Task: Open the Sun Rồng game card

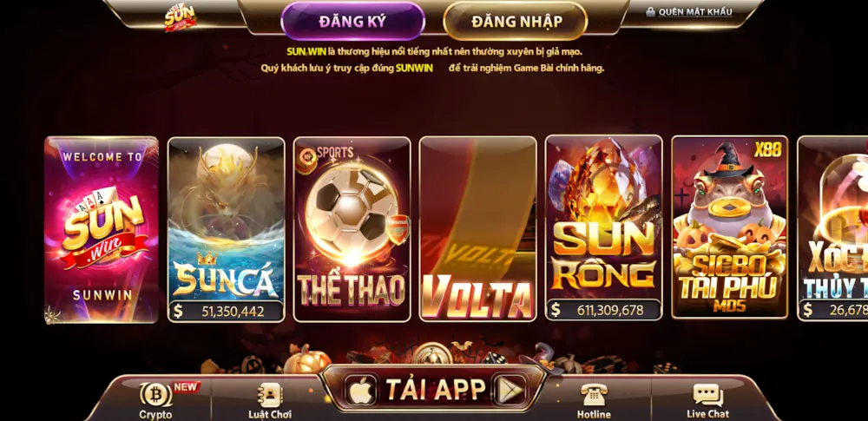Action: tap(604, 227)
